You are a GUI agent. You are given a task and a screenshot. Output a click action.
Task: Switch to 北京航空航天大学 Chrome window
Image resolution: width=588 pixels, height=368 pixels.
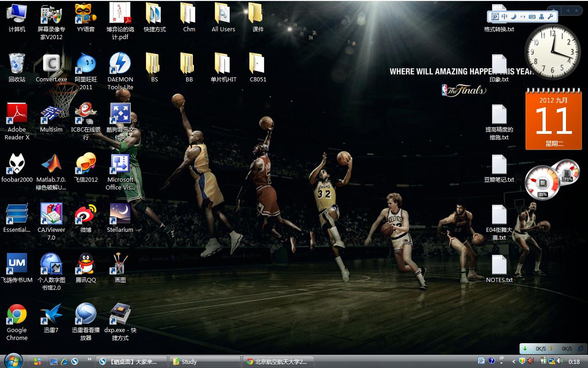coord(278,362)
